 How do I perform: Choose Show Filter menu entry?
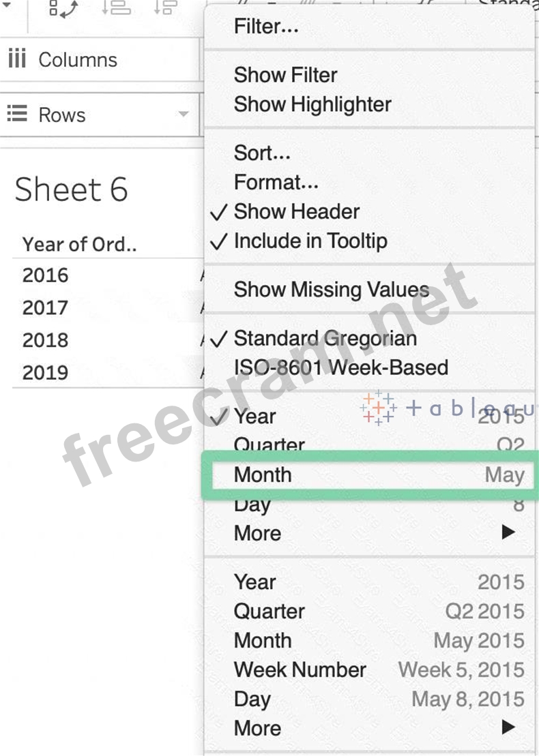[x=285, y=75]
